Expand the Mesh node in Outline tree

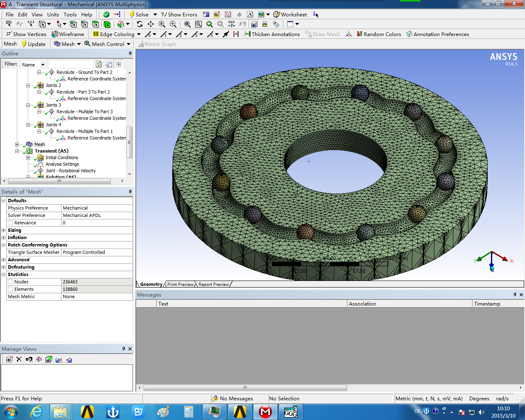pos(17,144)
